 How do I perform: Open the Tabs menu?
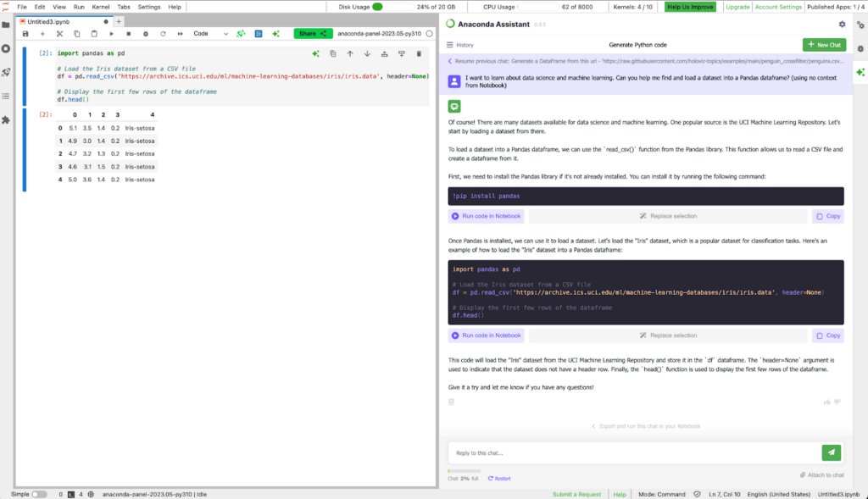pos(124,7)
